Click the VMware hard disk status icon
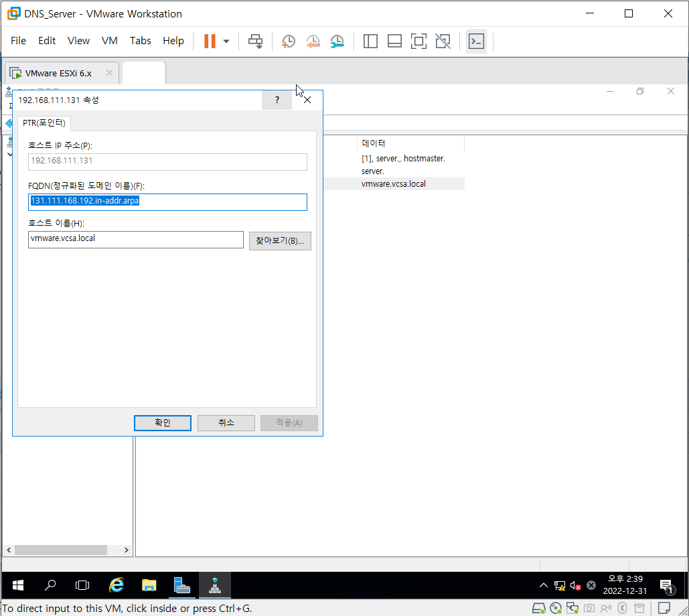The width and height of the screenshot is (689, 616). point(539,608)
